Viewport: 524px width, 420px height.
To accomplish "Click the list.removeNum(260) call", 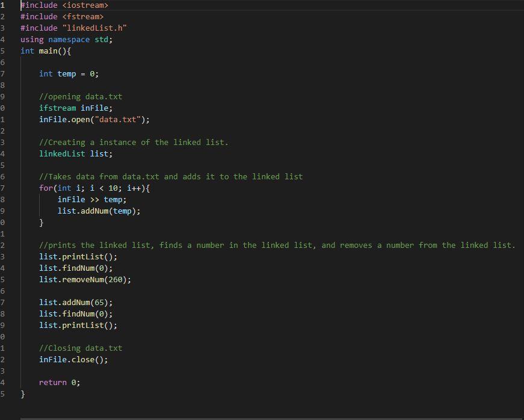I will [84, 279].
